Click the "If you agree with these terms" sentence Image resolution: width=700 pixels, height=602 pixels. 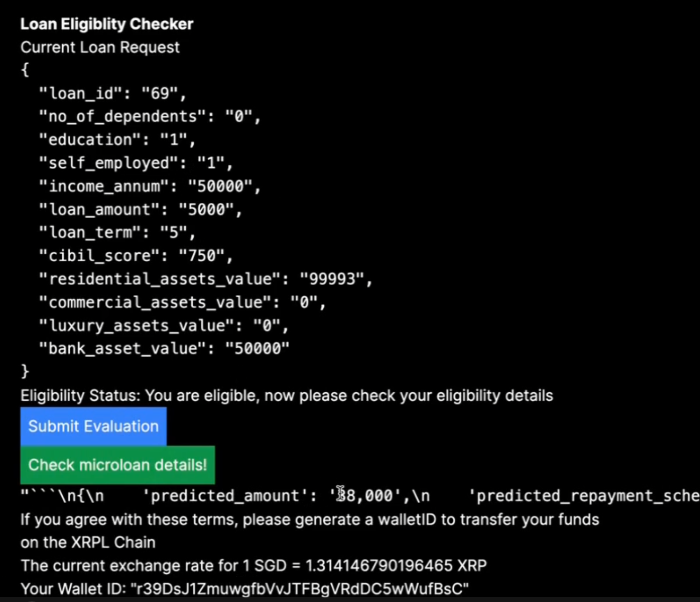(x=309, y=520)
